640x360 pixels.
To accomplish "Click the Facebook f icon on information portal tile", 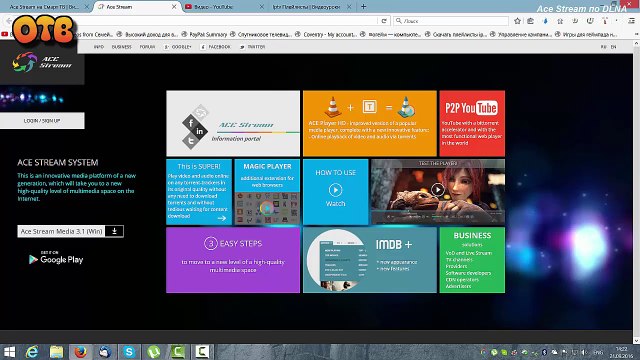I will tap(191, 122).
